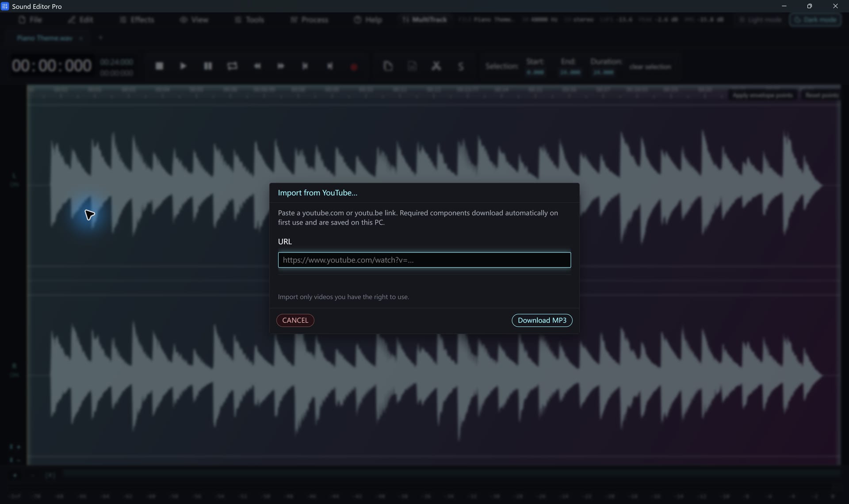The height and width of the screenshot is (504, 849).
Task: Click the Download MP3 button
Action: point(542,320)
